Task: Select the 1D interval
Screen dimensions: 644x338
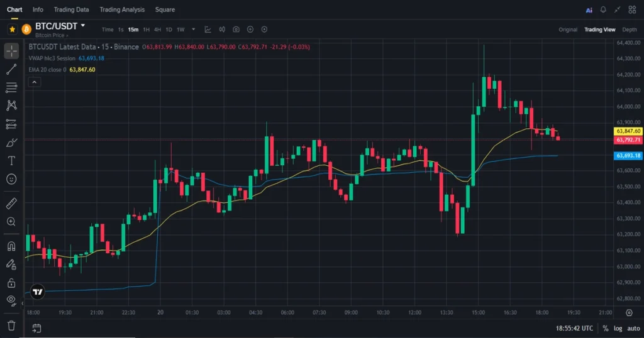Action: pos(169,30)
